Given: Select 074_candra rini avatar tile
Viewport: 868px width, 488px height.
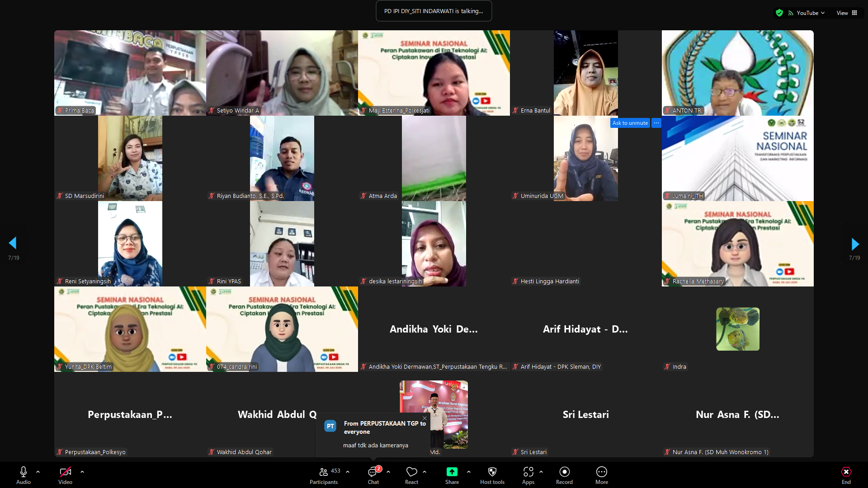Looking at the screenshot, I should [x=282, y=329].
